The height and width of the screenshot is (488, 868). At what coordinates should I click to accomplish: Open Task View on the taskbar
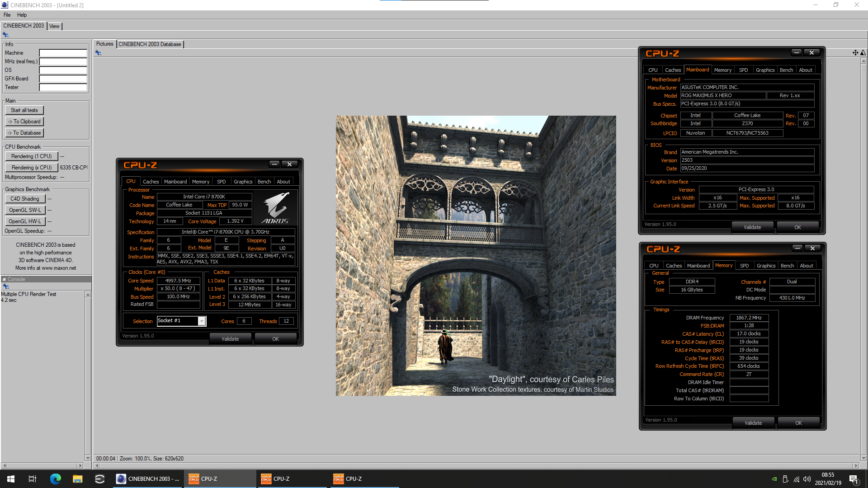click(x=33, y=479)
